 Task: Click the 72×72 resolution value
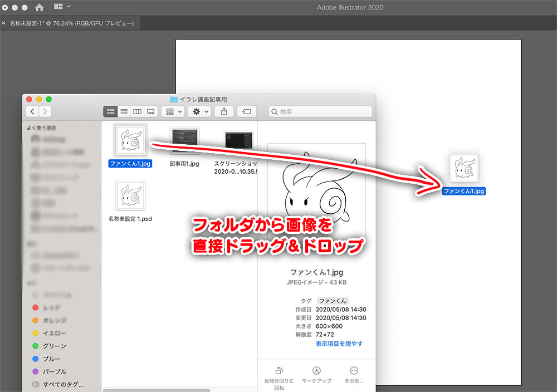(x=325, y=335)
